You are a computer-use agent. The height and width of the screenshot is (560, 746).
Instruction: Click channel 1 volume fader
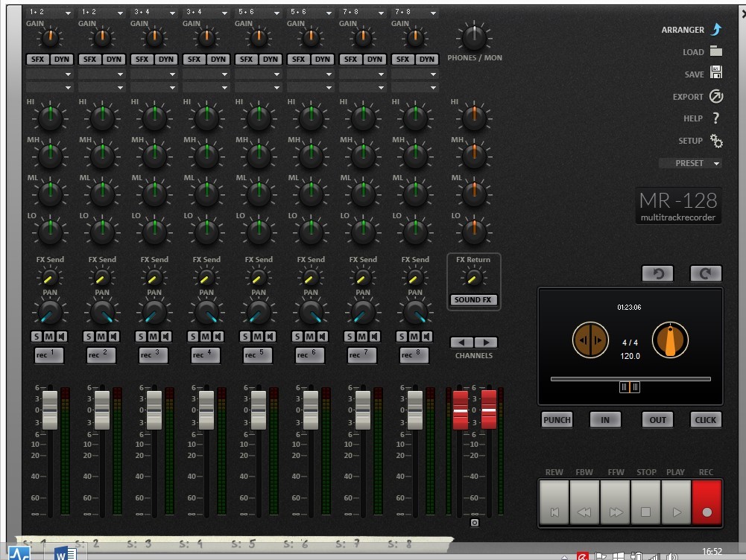pos(50,410)
